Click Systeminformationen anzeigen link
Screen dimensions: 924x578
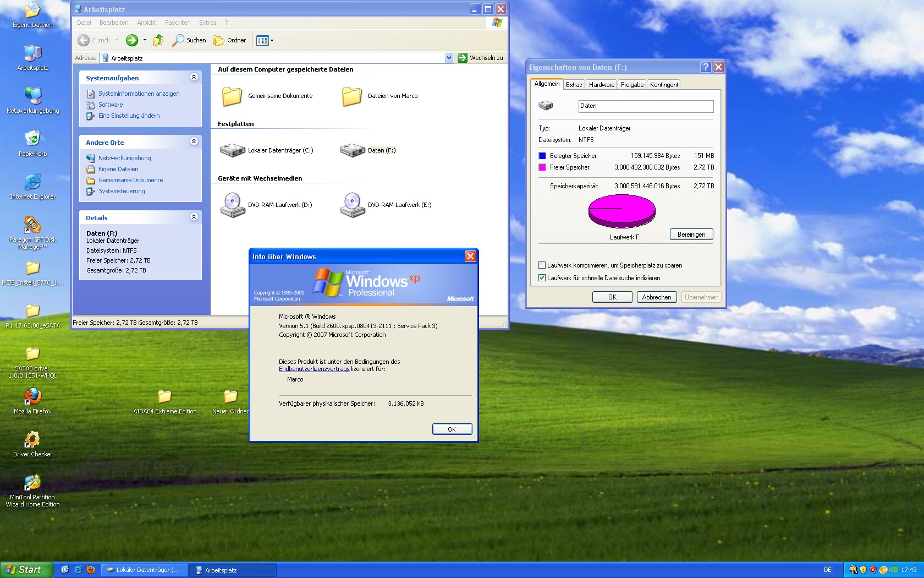point(139,94)
